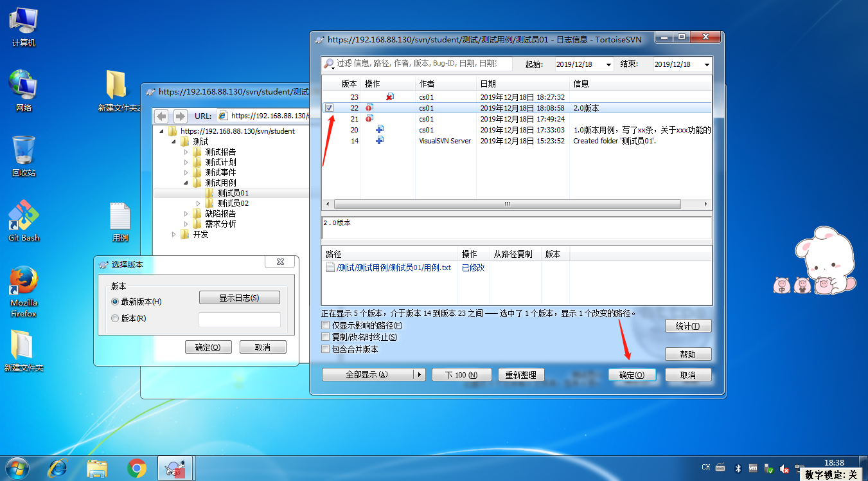868x481 pixels.
Task: Click the added-action icon on revision 14
Action: [380, 141]
